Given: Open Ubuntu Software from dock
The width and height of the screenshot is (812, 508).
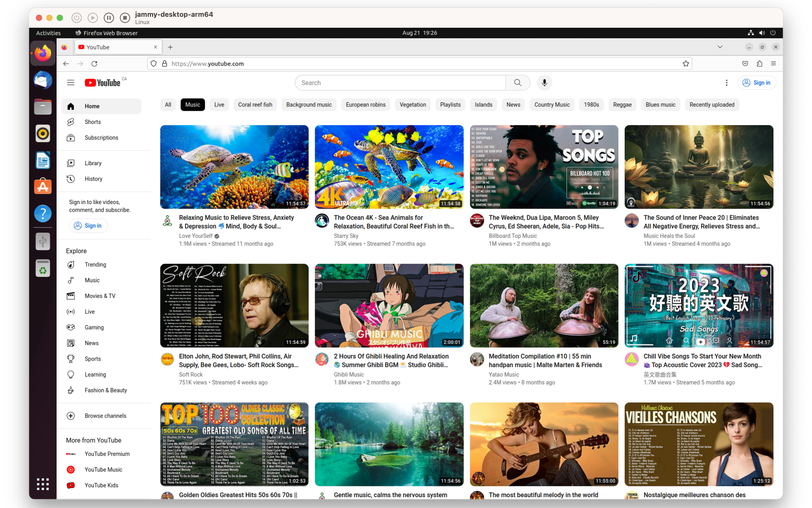Looking at the screenshot, I should coord(43,187).
